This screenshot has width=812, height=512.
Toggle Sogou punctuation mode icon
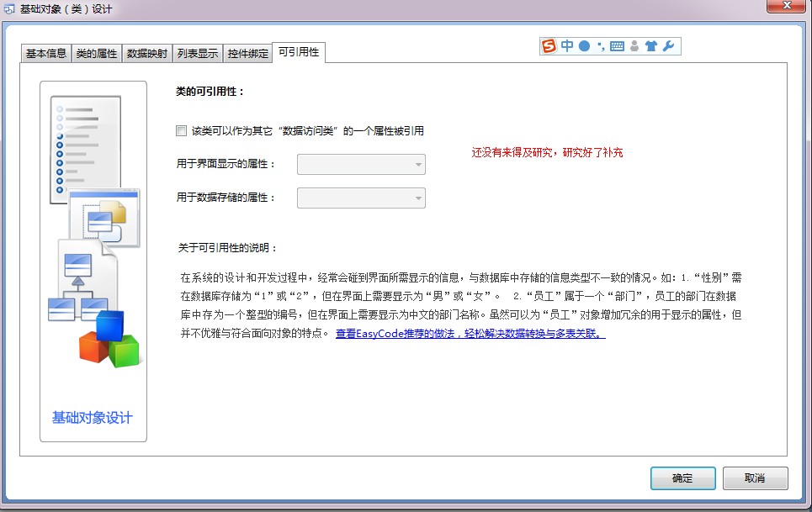pyautogui.click(x=601, y=46)
